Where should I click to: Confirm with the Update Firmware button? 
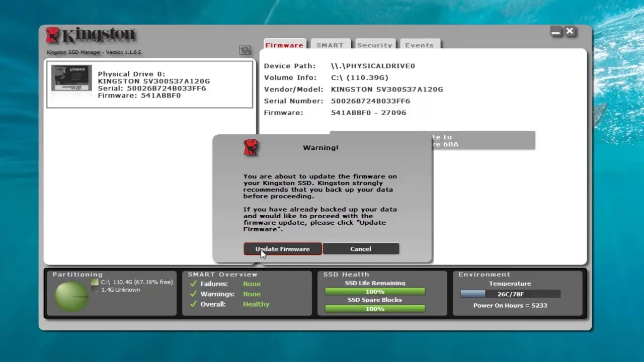click(x=283, y=249)
